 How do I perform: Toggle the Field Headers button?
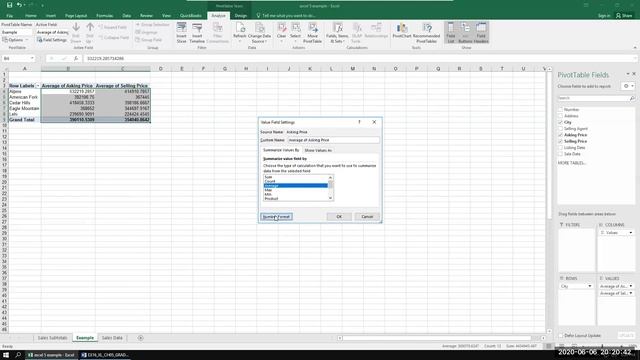tap(481, 32)
